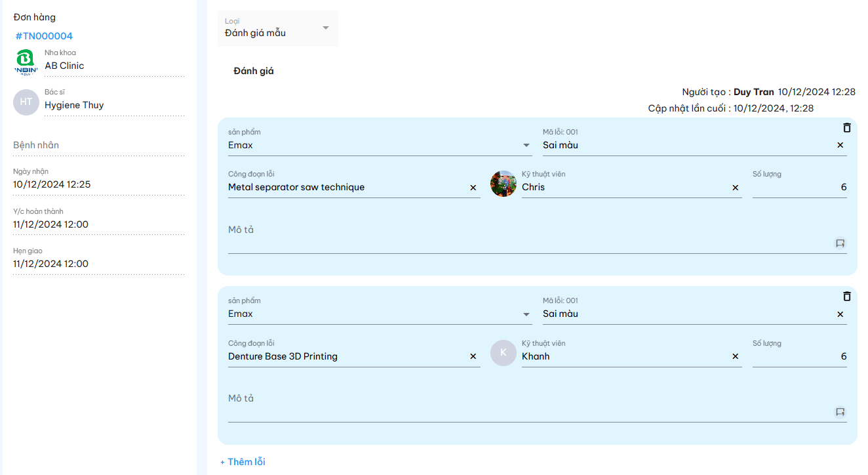
Task: Click Hẹn giao 11/12/2024 12:00
Action: pyautogui.click(x=99, y=260)
